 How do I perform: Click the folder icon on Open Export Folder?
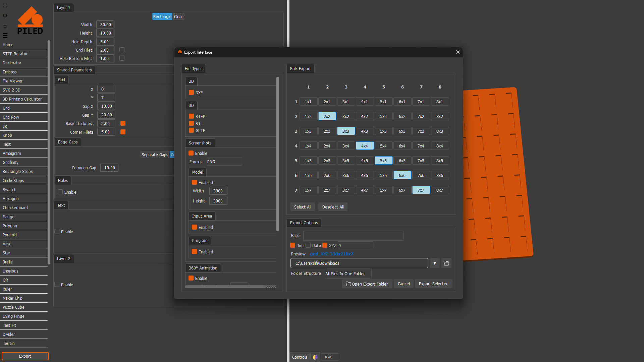tap(348, 284)
